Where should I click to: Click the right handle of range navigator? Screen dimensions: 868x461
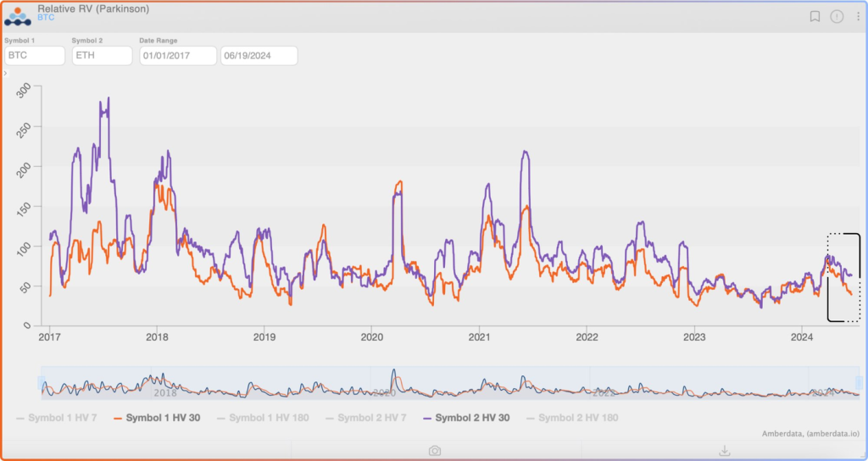click(x=862, y=383)
